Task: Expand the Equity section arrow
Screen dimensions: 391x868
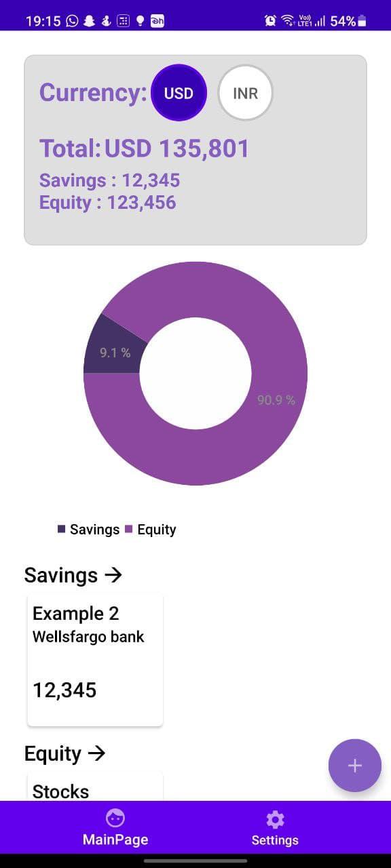Action: 97,753
